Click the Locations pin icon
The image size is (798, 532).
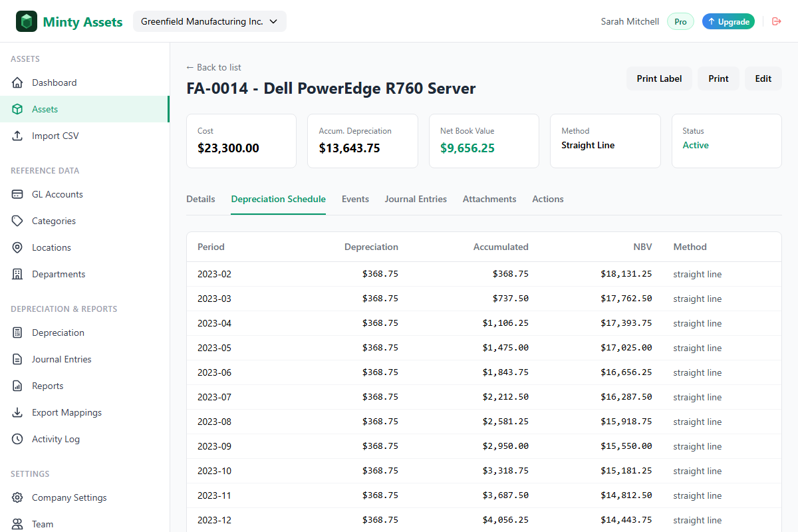click(18, 247)
